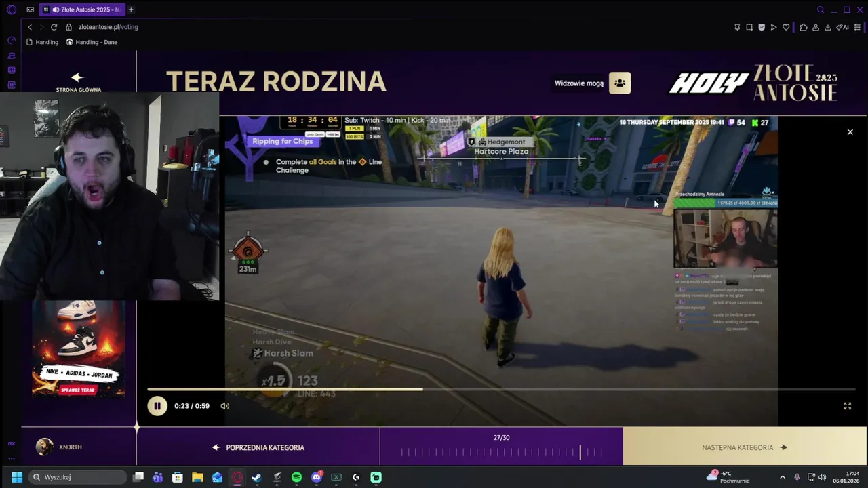This screenshot has height=488, width=868.
Task: Open clock and date 17:04
Action: 846,477
